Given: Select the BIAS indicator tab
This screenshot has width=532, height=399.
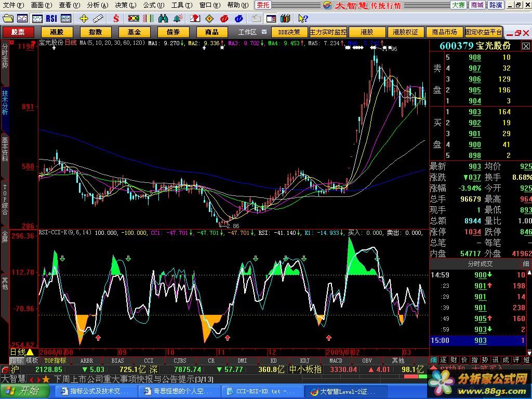Looking at the screenshot, I should point(117,361).
